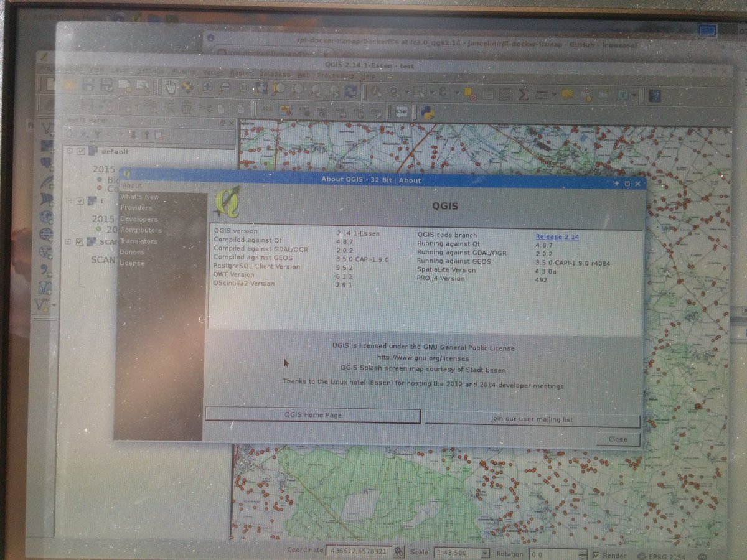Viewport: 747px width, 560px height.
Task: Select Developers in About dialog list
Action: coord(139,219)
